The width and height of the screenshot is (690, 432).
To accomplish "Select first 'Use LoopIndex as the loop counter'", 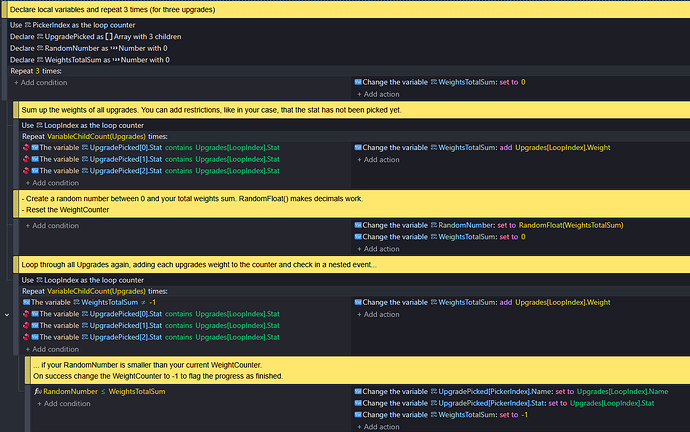I will point(83,125).
